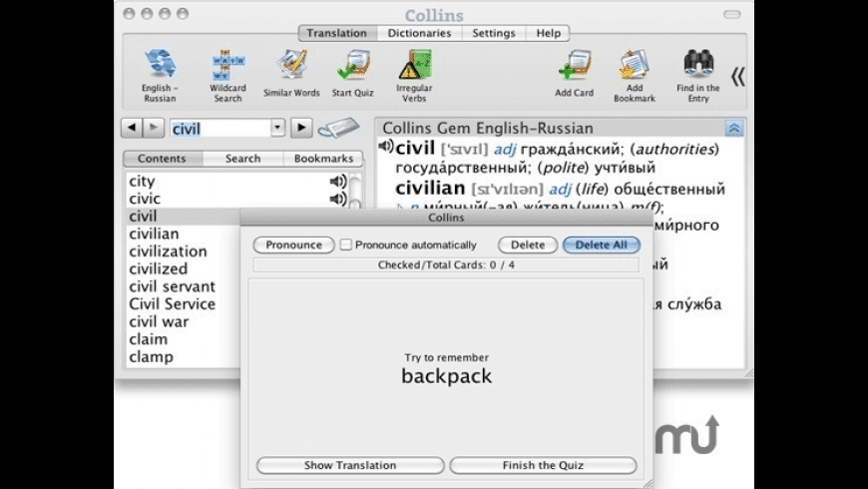Click the Delete All button
The width and height of the screenshot is (868, 489).
point(602,244)
